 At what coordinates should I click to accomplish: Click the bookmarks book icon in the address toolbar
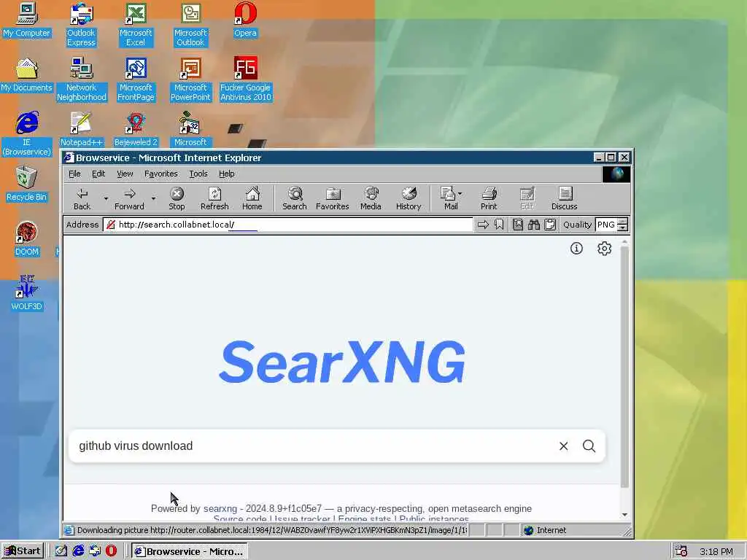click(x=518, y=225)
